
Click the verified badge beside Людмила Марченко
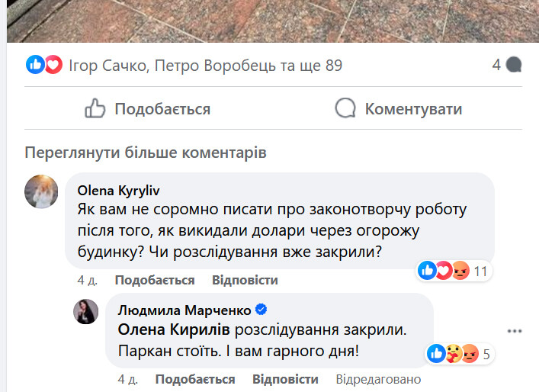pos(261,310)
